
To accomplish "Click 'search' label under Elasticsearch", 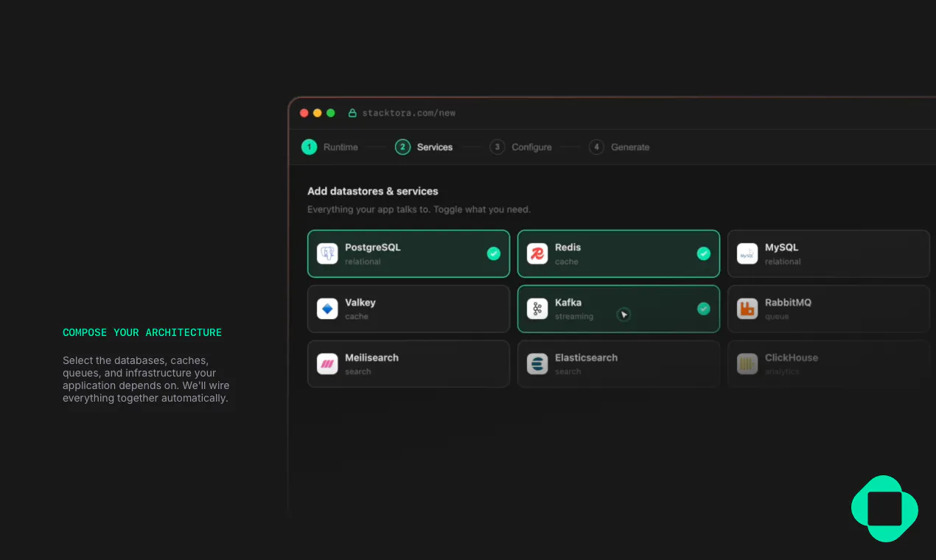I will (568, 371).
